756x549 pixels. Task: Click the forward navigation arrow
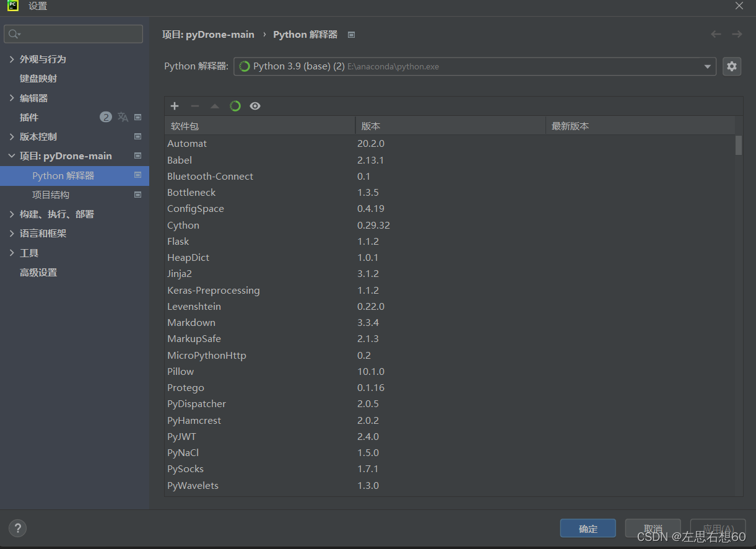click(x=737, y=34)
